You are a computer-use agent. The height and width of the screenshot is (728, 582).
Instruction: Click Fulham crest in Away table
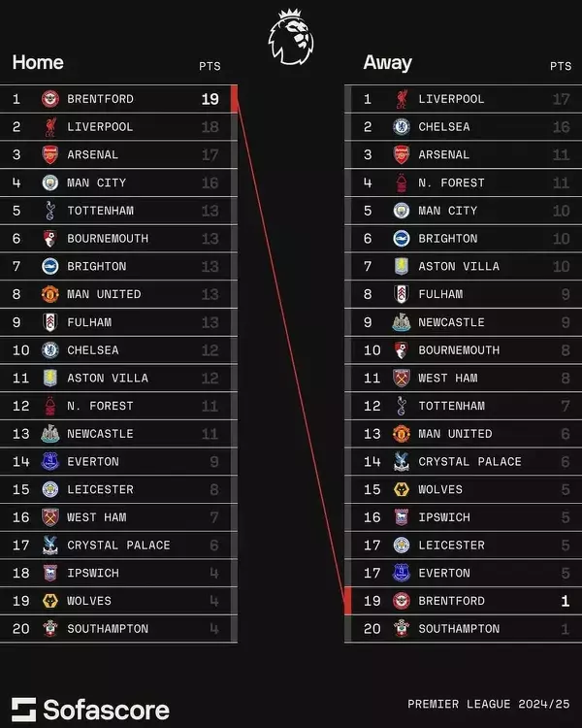click(x=402, y=294)
